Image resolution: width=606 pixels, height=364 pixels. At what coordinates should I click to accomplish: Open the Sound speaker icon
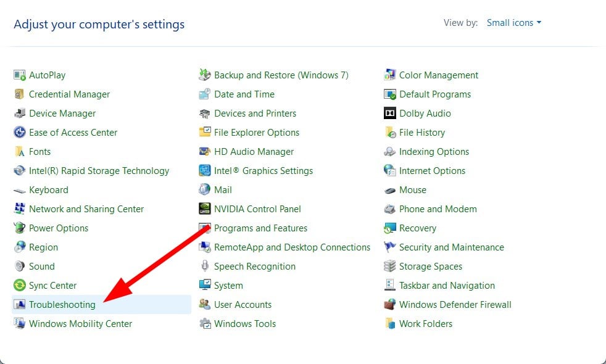[x=19, y=267]
